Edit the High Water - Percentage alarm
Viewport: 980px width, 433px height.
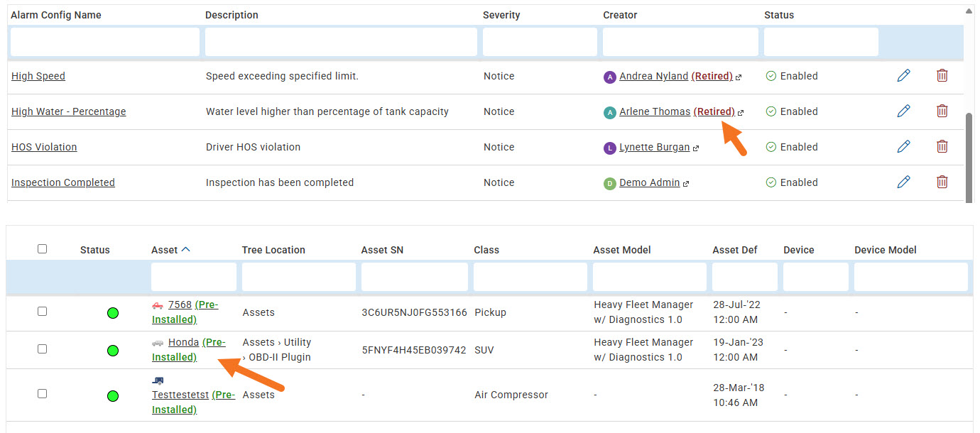point(903,111)
